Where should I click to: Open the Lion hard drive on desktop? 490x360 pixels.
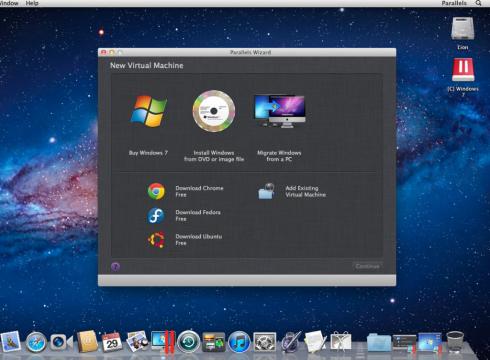(x=463, y=33)
